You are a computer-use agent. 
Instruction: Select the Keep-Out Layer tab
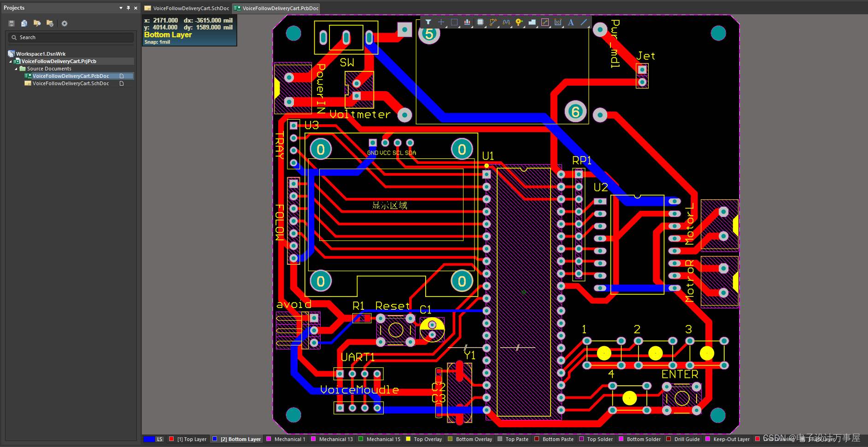pyautogui.click(x=727, y=439)
